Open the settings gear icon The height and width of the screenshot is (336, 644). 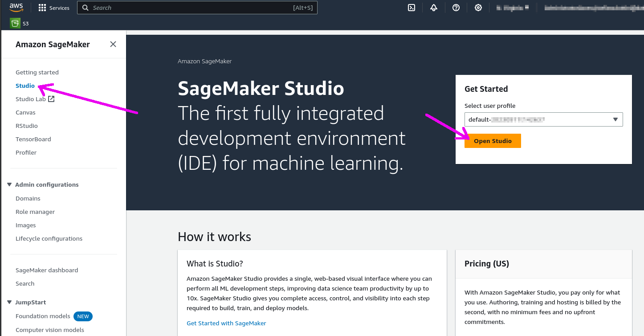coord(478,8)
